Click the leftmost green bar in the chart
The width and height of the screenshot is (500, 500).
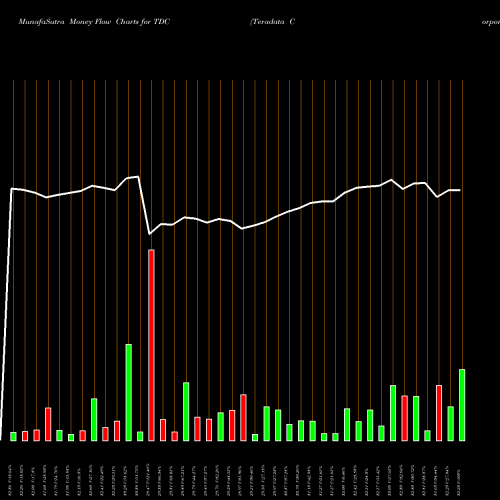(x=13, y=437)
